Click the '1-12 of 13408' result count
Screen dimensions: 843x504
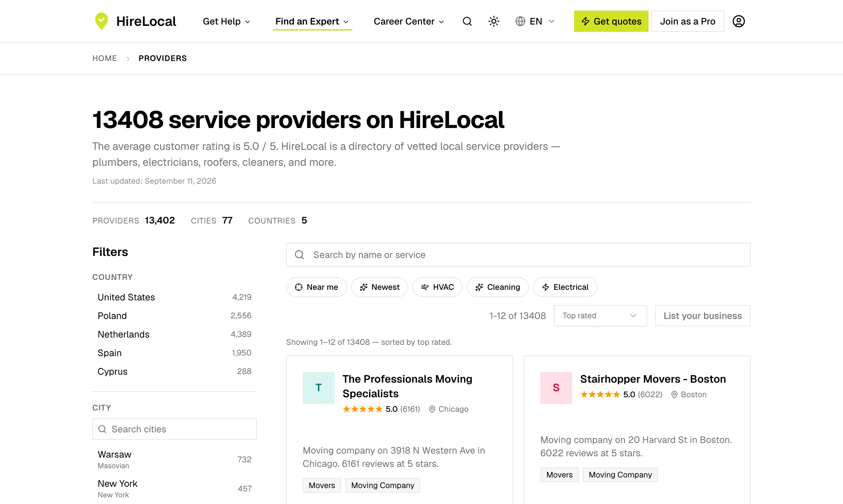(x=517, y=316)
